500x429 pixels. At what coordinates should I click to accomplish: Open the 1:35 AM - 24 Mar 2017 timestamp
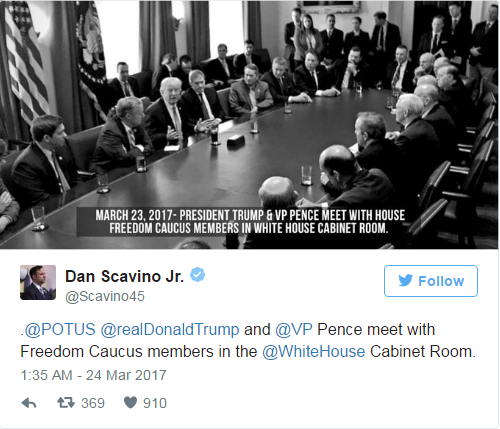pos(93,375)
